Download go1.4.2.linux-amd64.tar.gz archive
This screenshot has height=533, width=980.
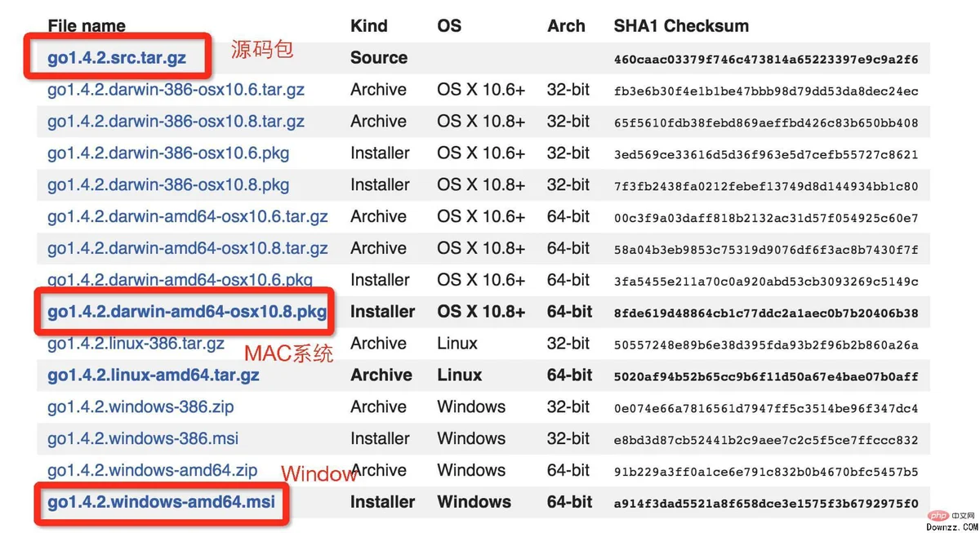(154, 375)
